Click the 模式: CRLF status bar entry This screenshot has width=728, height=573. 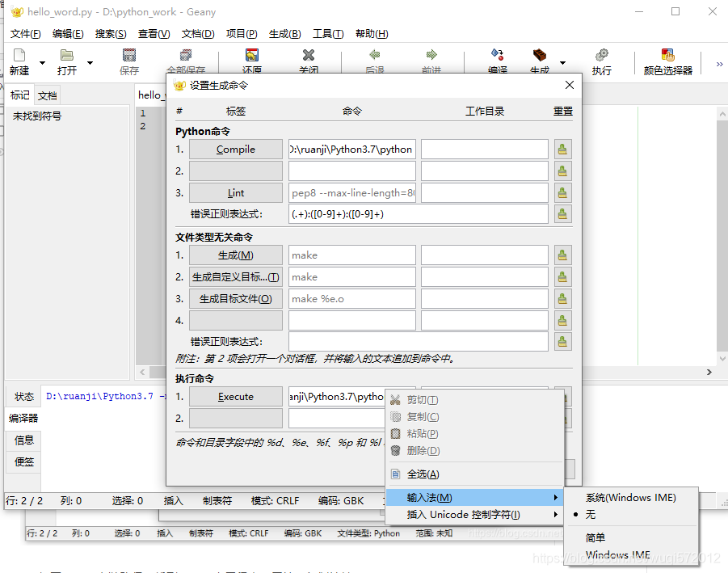pyautogui.click(x=275, y=500)
